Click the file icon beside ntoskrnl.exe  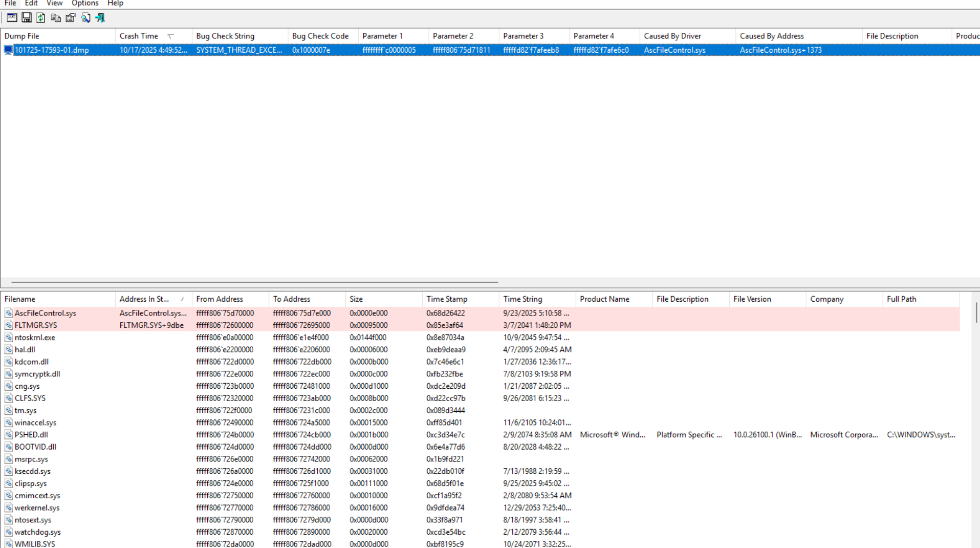[9, 338]
